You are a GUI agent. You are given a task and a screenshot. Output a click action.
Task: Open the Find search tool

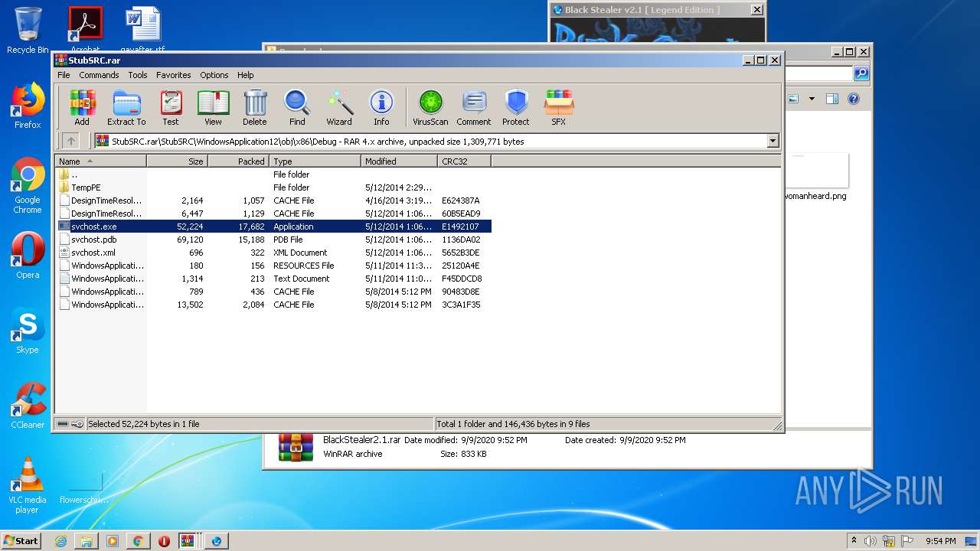[297, 107]
